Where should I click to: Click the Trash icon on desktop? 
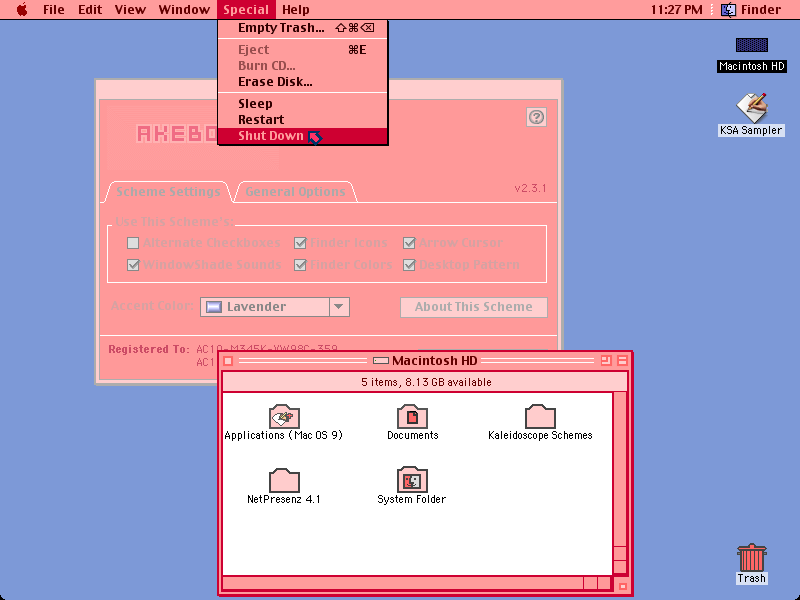(751, 557)
